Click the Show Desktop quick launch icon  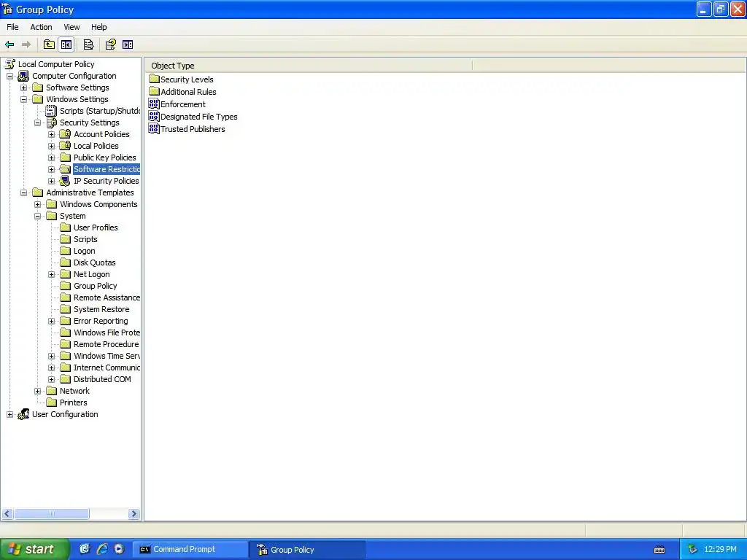[85, 549]
